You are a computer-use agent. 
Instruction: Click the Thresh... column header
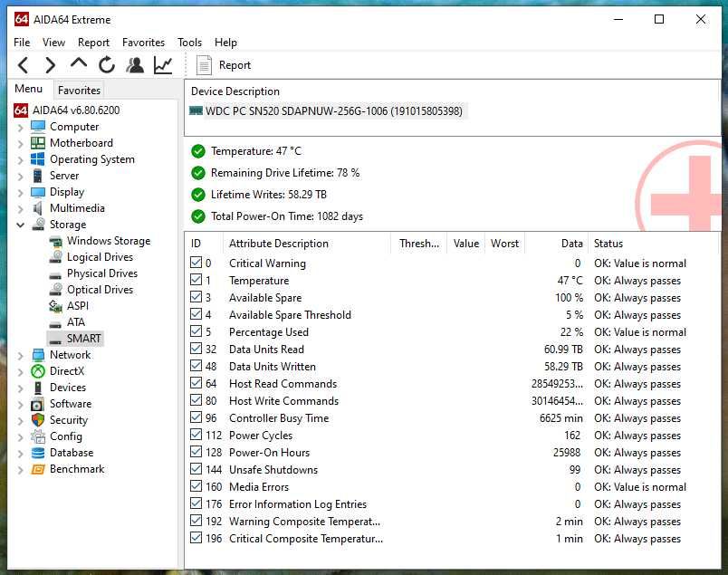pyautogui.click(x=419, y=244)
